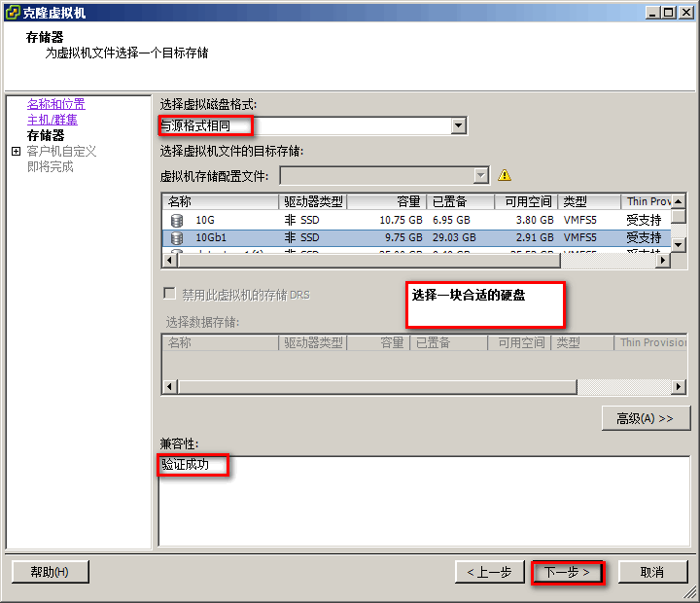Toggle the disable Storage DRS checkbox

click(169, 294)
